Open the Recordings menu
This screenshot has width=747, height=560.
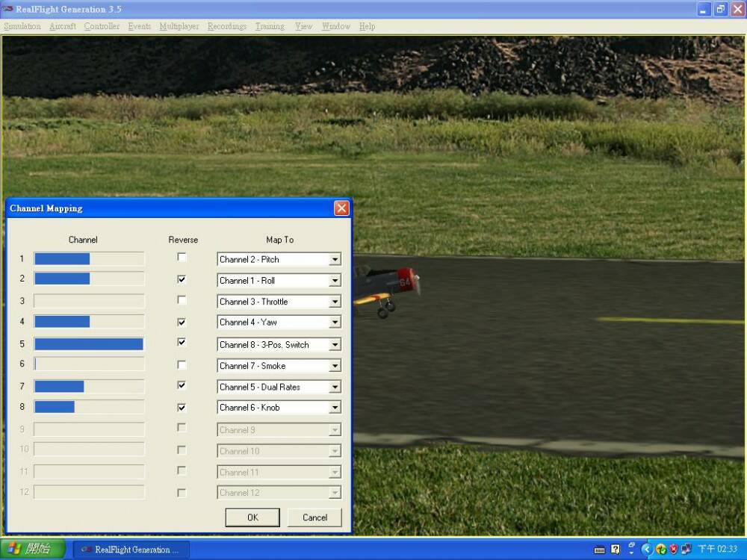click(x=227, y=26)
